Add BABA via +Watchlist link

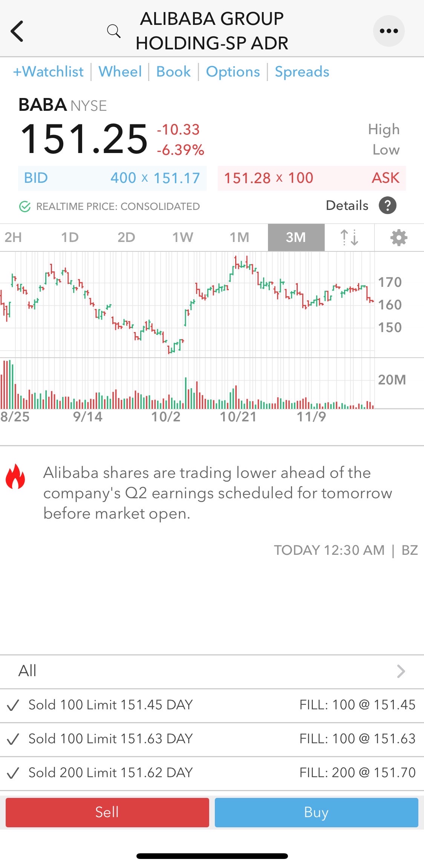tap(48, 72)
